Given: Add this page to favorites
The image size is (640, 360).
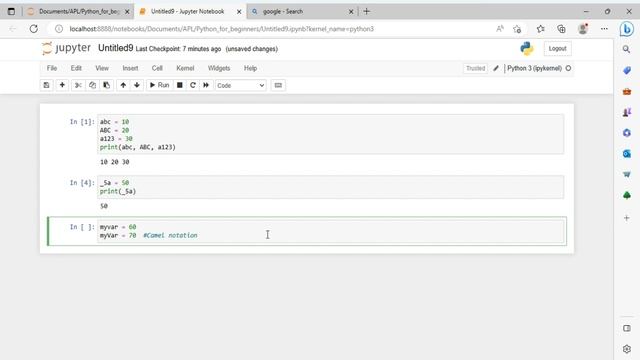Looking at the screenshot, I should [518, 29].
